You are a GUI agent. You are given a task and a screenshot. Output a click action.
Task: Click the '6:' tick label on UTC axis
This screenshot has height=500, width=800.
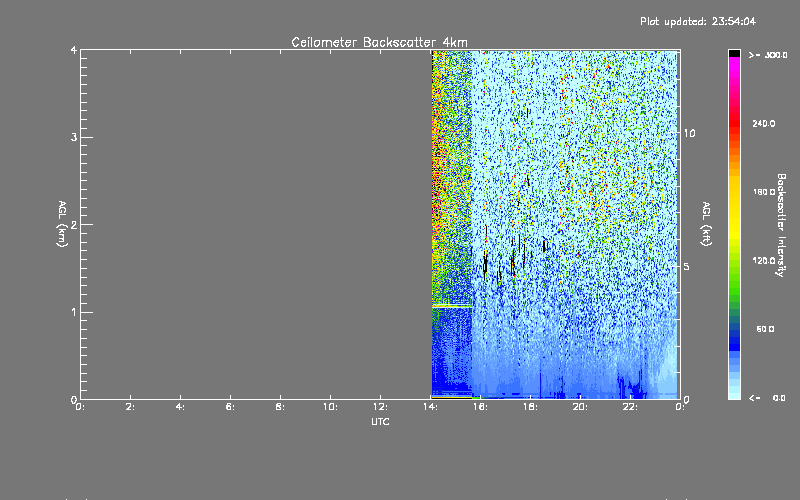[x=230, y=407]
